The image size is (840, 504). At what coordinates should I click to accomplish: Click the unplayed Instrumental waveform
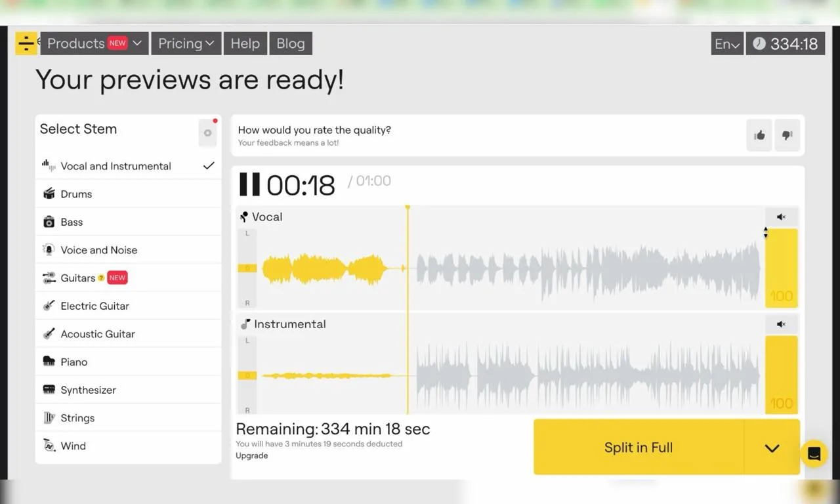(588, 375)
